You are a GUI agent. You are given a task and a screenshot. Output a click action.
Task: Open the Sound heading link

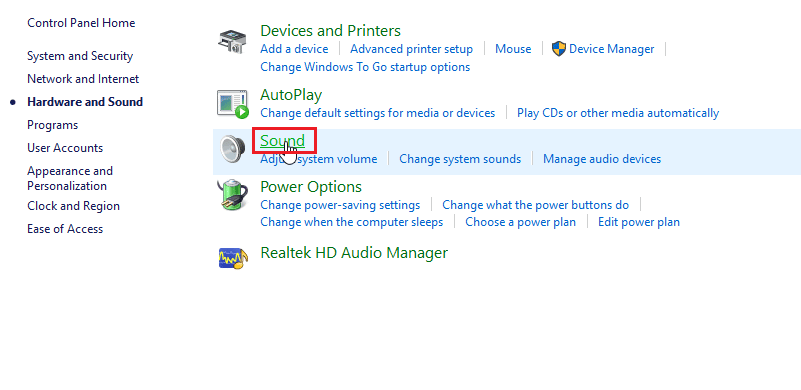[282, 141]
